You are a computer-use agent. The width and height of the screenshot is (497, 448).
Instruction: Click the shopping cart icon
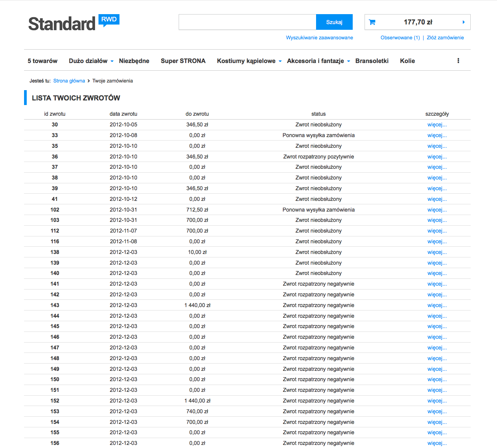tap(372, 22)
